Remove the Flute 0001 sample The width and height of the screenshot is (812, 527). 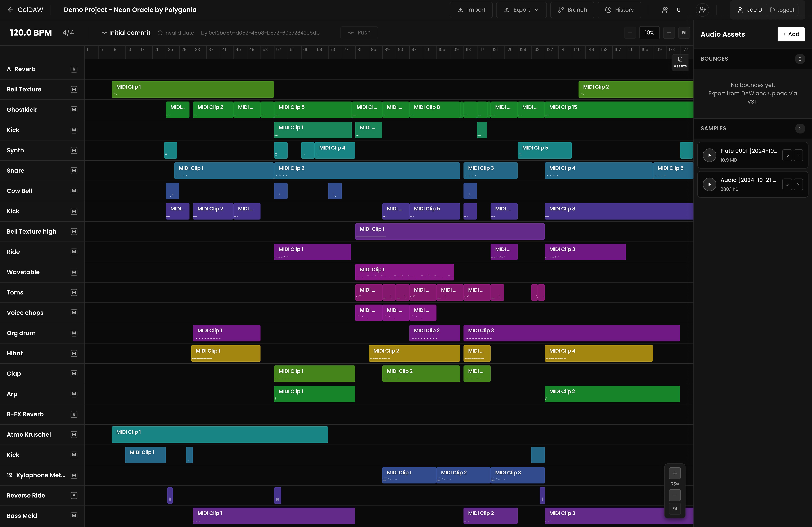[798, 155]
